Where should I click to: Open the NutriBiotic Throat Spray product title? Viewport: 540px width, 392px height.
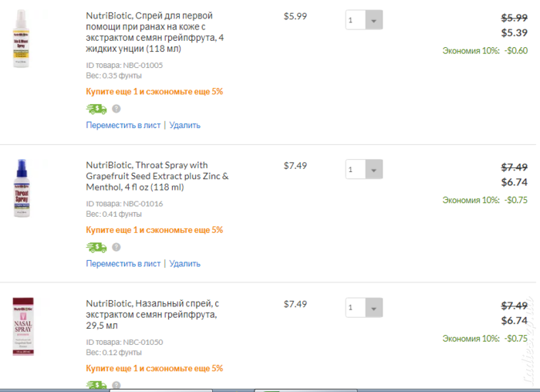point(157,176)
